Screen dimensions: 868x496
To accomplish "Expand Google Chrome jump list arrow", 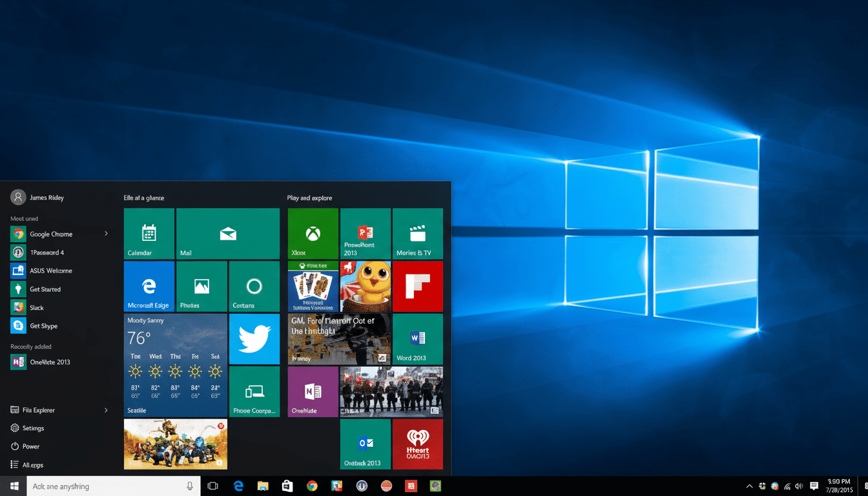I will pyautogui.click(x=106, y=234).
